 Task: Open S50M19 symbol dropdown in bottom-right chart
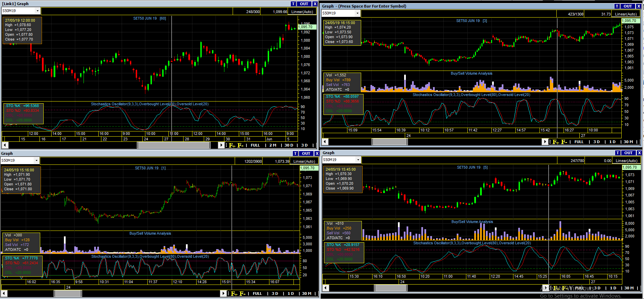pos(358,160)
